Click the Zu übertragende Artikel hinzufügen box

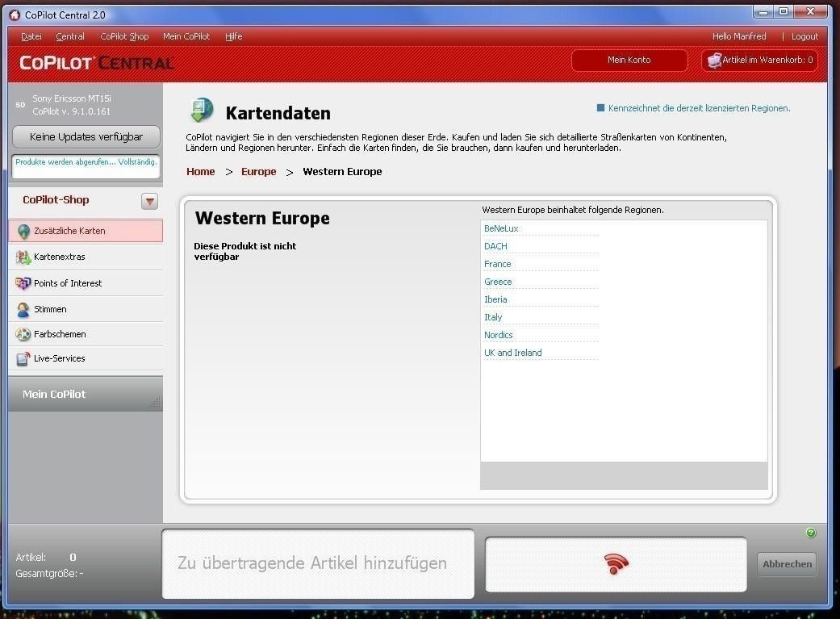coord(318,564)
